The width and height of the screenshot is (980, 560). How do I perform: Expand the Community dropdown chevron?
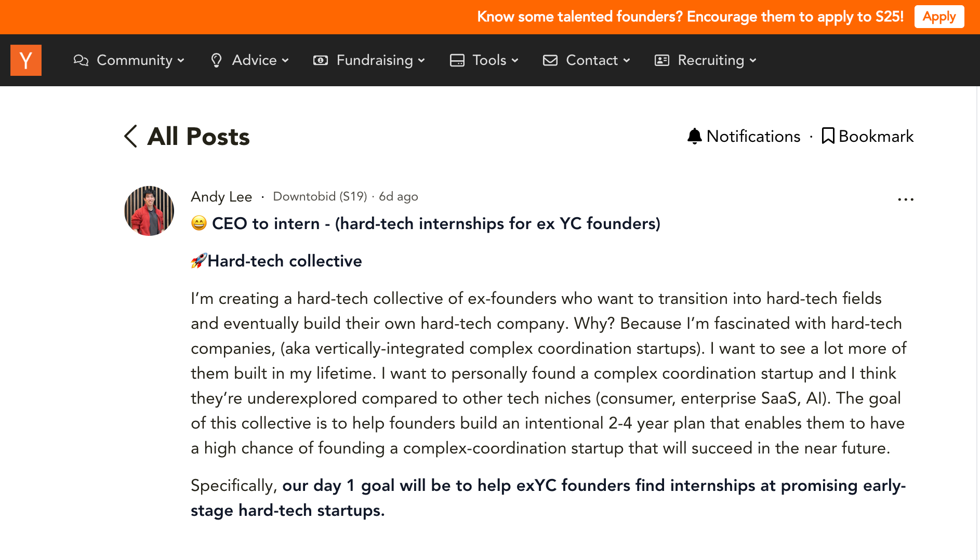pos(181,61)
